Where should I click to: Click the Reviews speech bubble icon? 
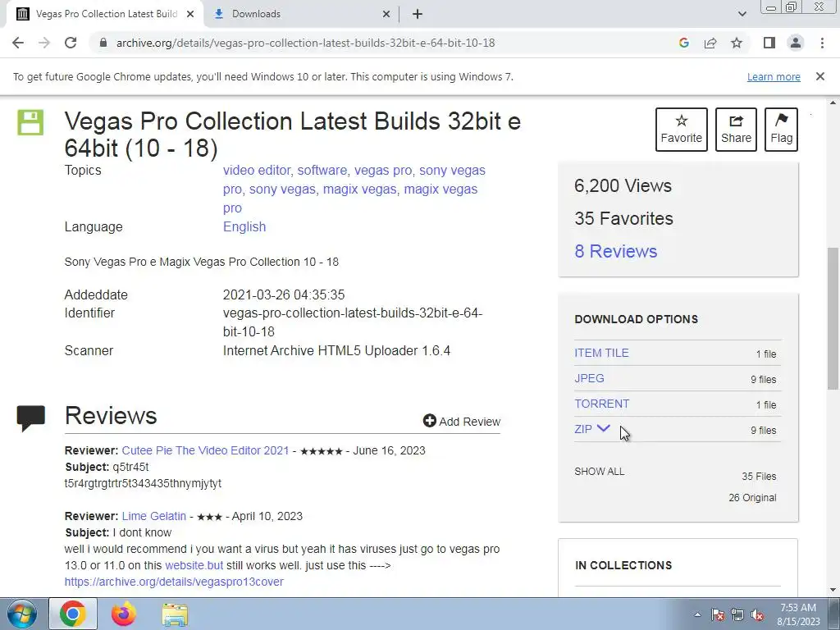(x=30, y=418)
